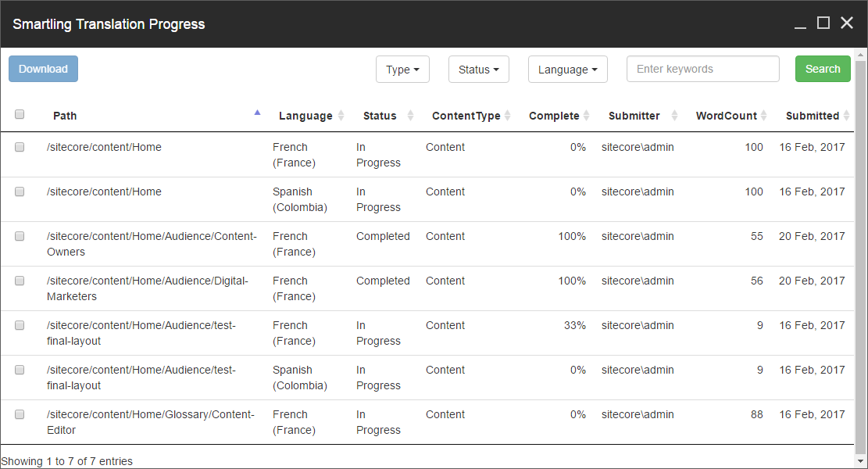Click the word count 88 cell
The image size is (868, 469).
757,415
